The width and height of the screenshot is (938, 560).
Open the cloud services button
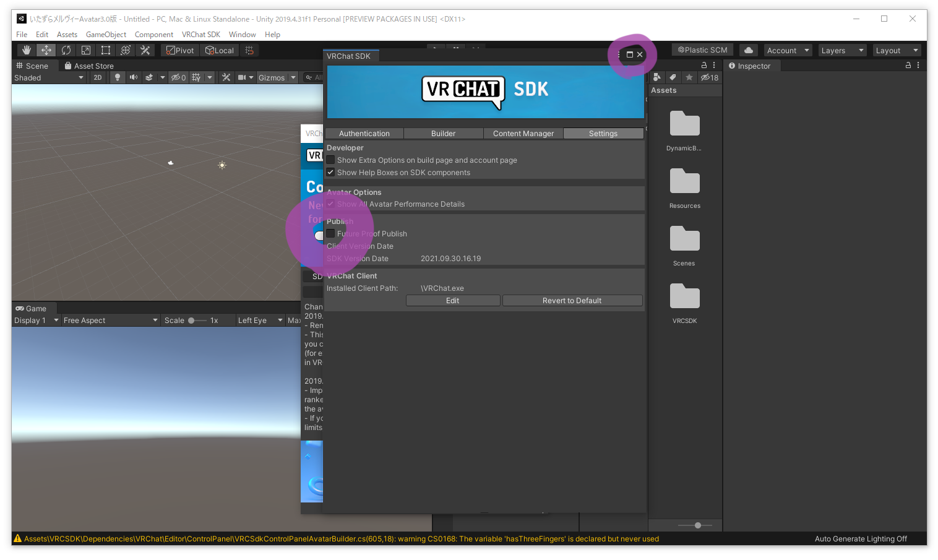(749, 50)
